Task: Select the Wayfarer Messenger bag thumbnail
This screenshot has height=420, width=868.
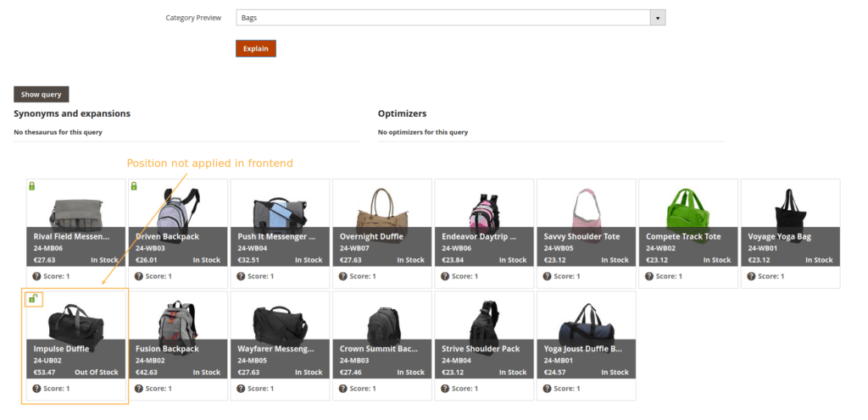Action: pos(280,322)
